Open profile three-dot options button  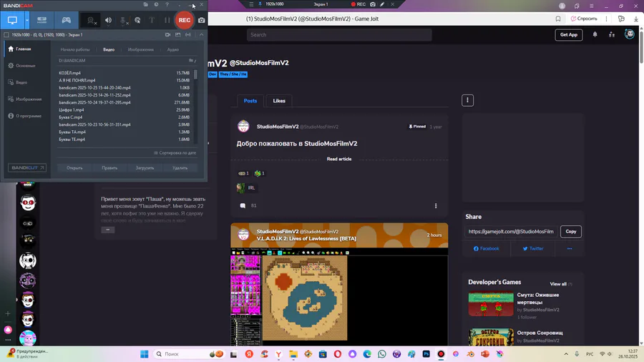pyautogui.click(x=467, y=100)
